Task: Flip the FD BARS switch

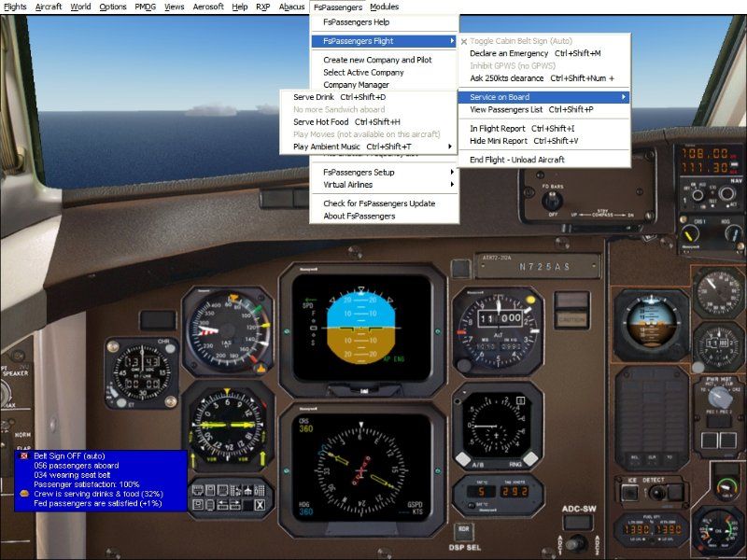Action: tap(552, 201)
